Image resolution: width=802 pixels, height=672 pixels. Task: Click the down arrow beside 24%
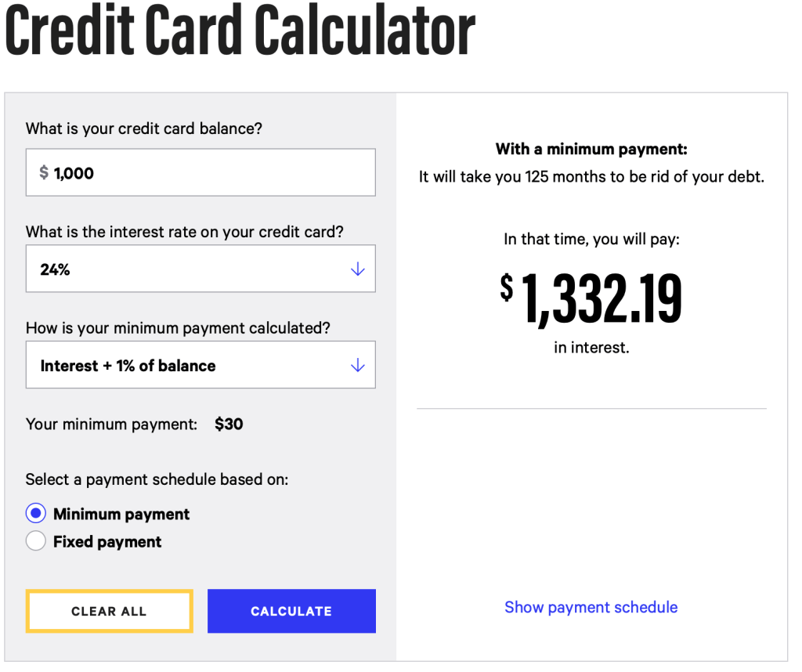358,269
